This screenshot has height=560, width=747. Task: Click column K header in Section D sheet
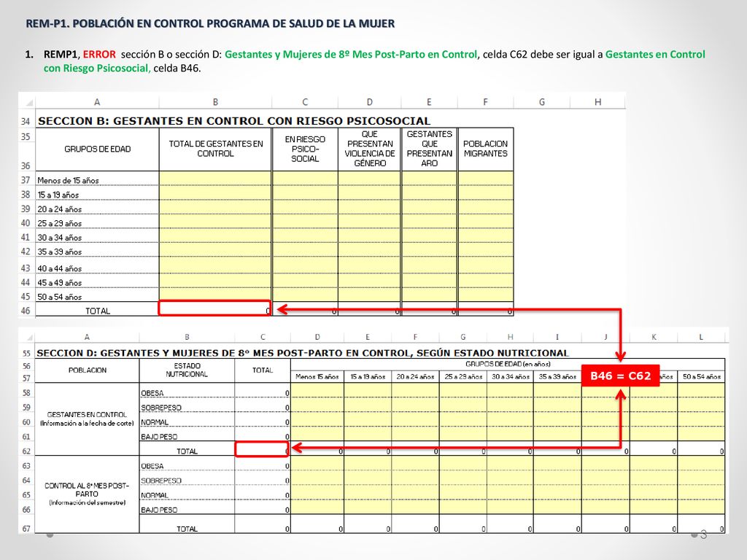pyautogui.click(x=654, y=337)
